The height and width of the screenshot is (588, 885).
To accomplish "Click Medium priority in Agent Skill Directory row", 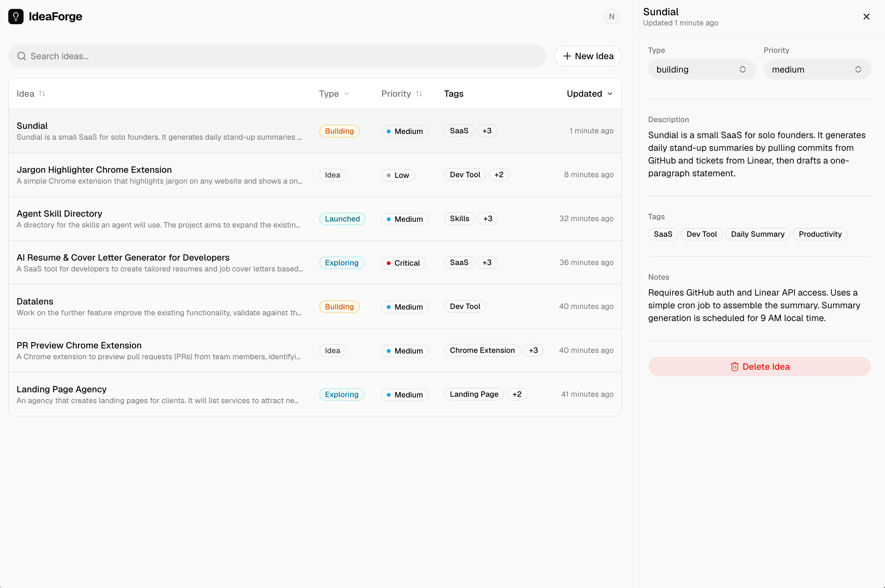I will (405, 219).
